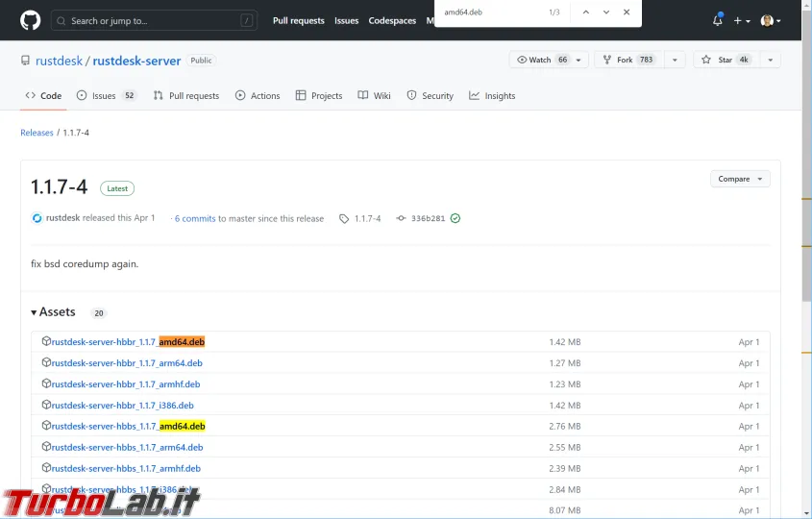Download rustdesk-server-hbbr amd64.deb
Screen dimensions: 812x519
click(127, 342)
